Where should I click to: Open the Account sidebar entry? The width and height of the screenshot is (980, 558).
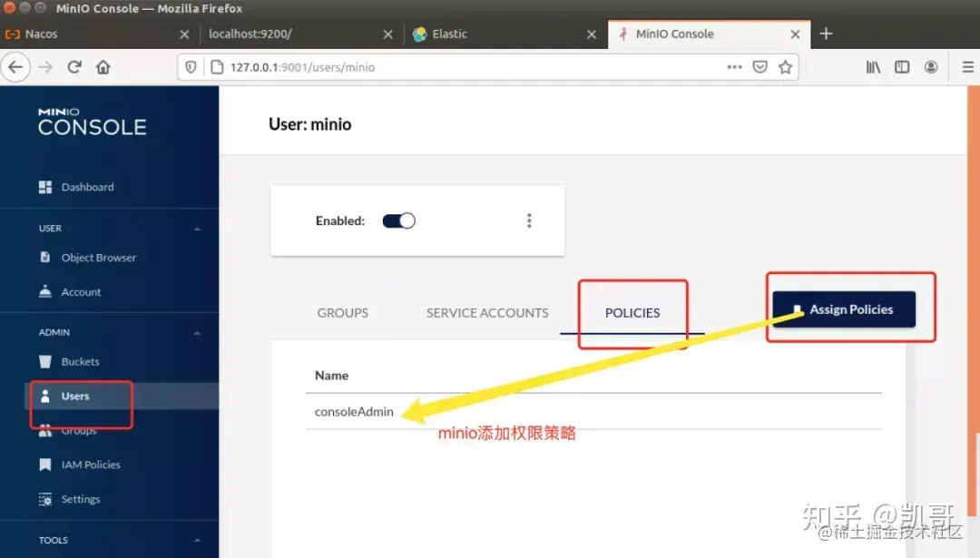pos(70,292)
